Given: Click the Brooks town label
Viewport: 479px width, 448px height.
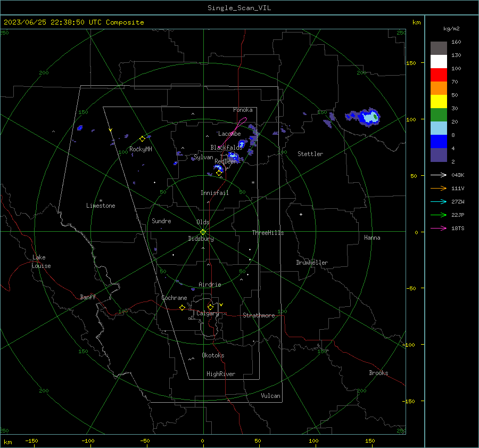Looking at the screenshot, I should pyautogui.click(x=378, y=373).
